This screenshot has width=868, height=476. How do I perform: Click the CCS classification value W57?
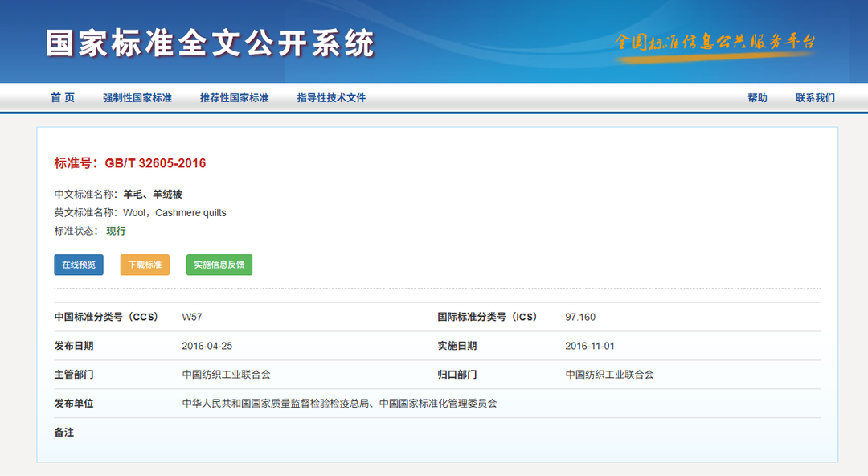click(x=192, y=317)
